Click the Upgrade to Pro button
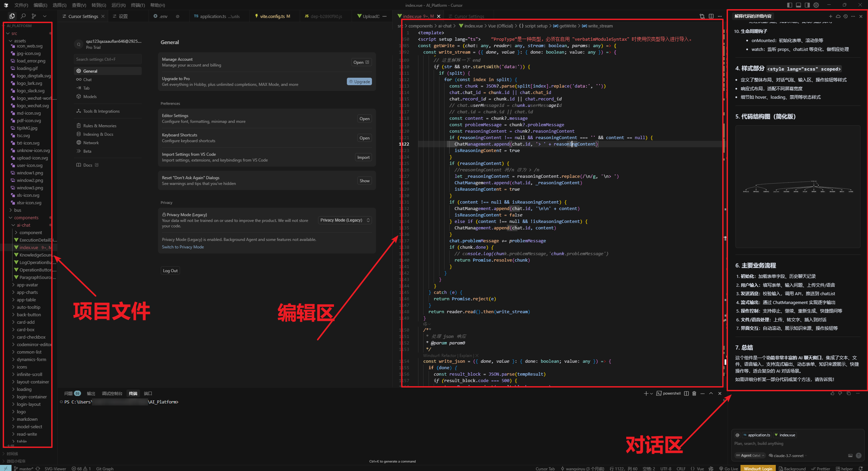 click(x=359, y=81)
